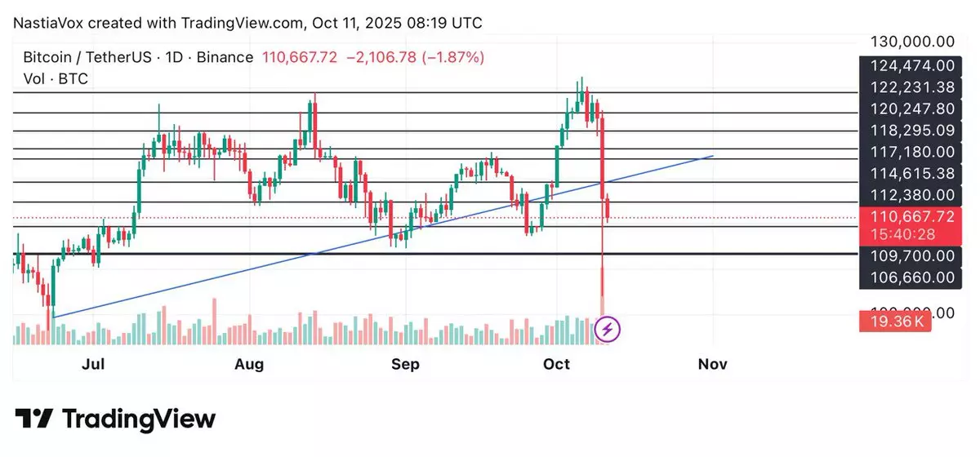This screenshot has height=457, width=980.
Task: Click the TradingView wordmark text
Action: click(139, 419)
